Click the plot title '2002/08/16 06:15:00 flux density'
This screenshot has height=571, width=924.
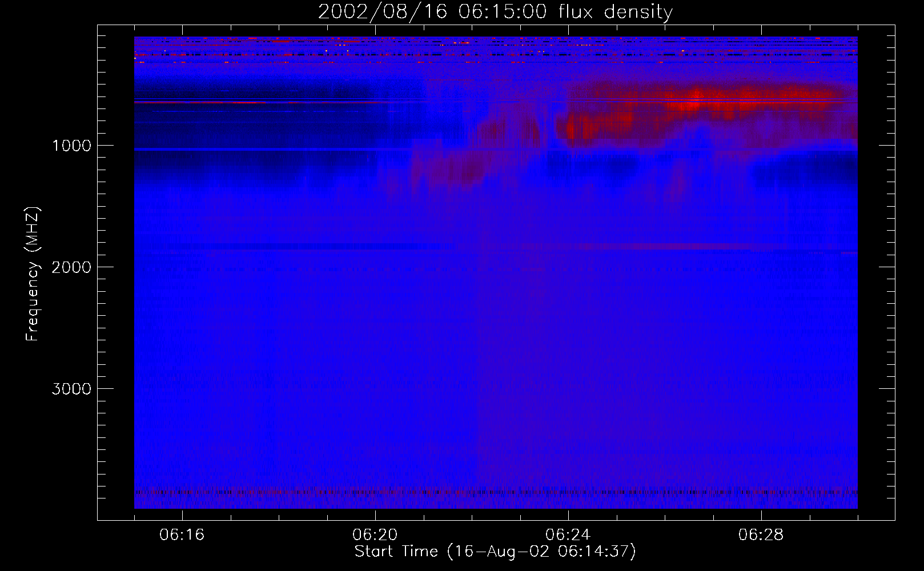(x=495, y=12)
